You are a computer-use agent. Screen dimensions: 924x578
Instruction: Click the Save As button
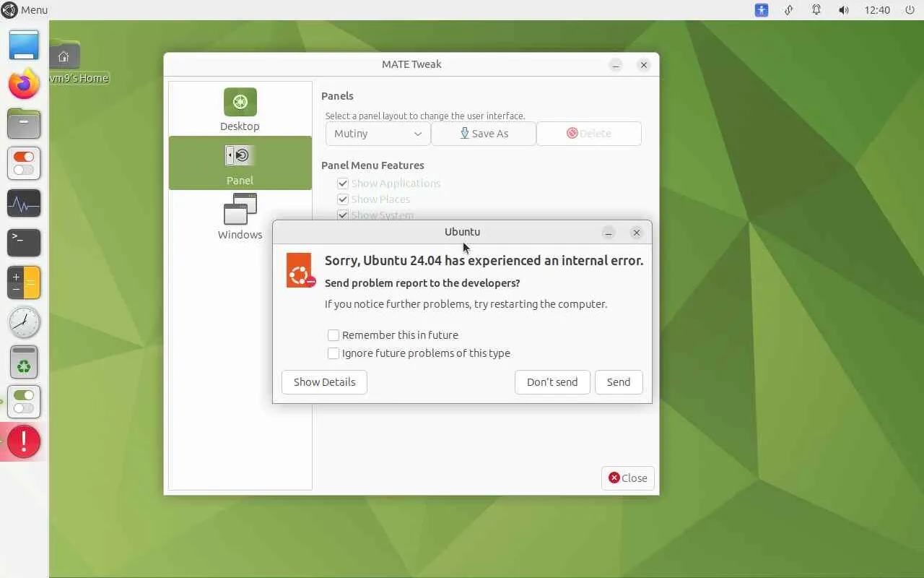pyautogui.click(x=484, y=134)
